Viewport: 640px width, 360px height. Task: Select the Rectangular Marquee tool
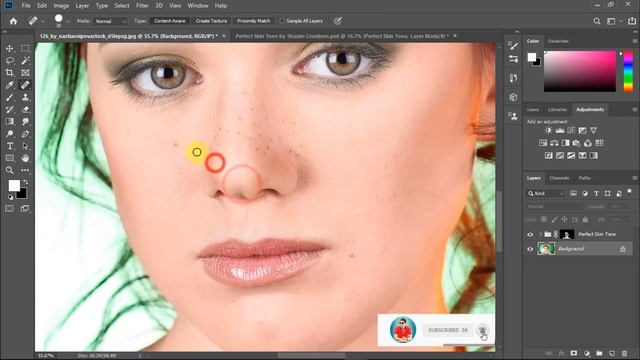[x=25, y=49]
